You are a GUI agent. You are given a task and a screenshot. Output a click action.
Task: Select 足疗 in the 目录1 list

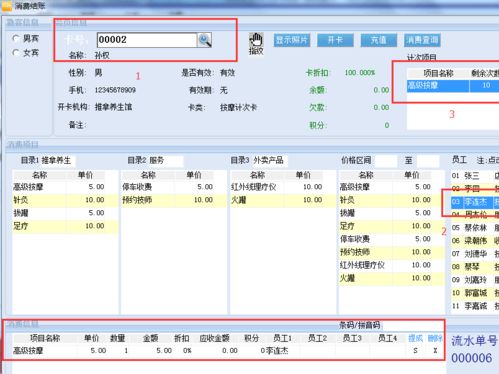[65, 226]
